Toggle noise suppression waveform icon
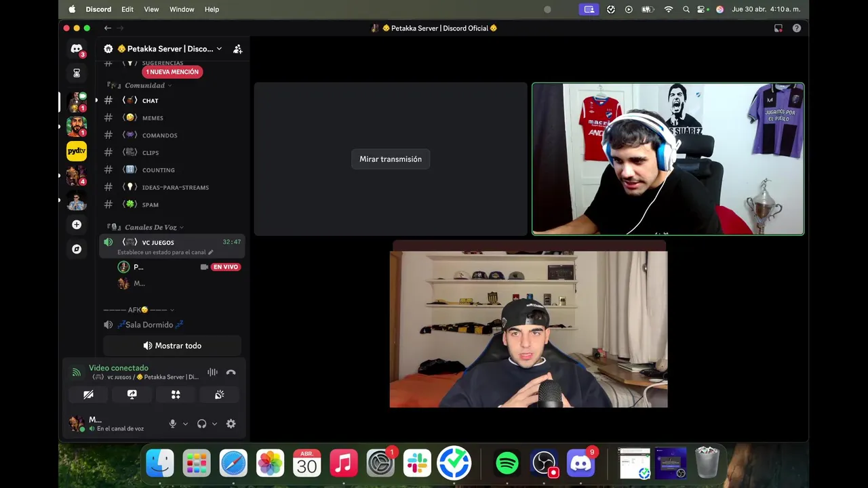 [212, 372]
